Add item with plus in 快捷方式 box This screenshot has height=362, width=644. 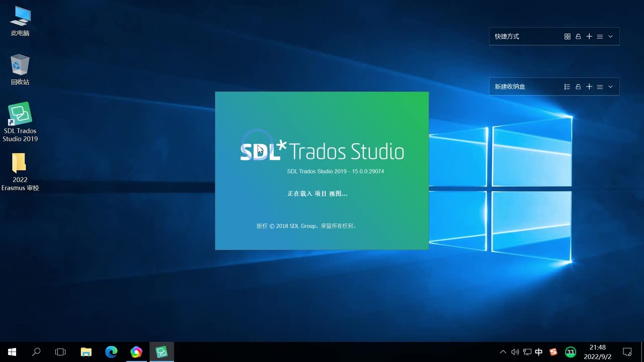coord(589,37)
